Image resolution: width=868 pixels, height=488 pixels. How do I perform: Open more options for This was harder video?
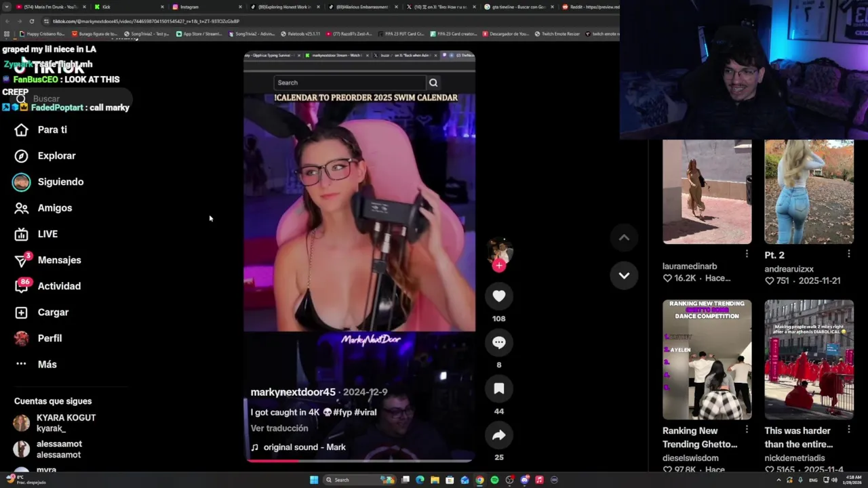[848, 430]
